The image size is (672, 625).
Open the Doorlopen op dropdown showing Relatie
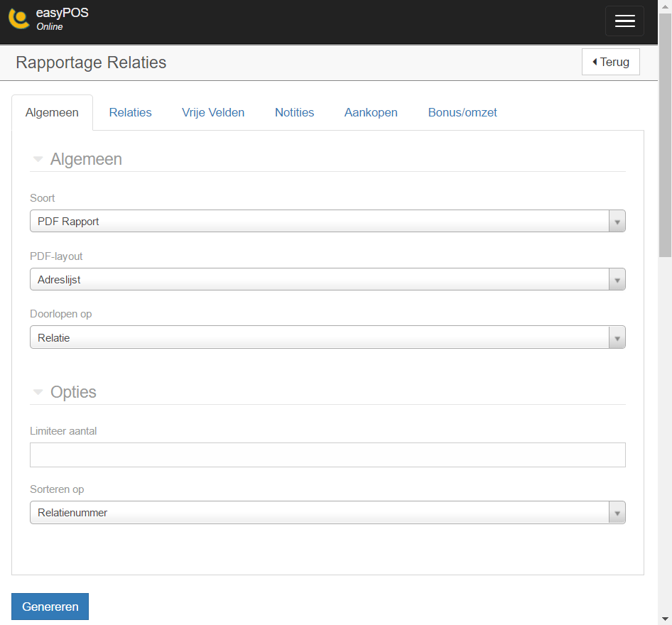(x=328, y=337)
